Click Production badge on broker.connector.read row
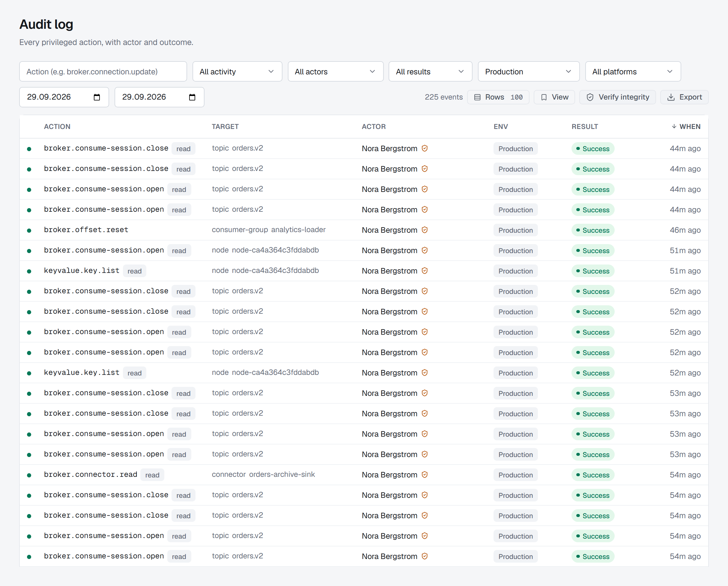 tap(515, 475)
